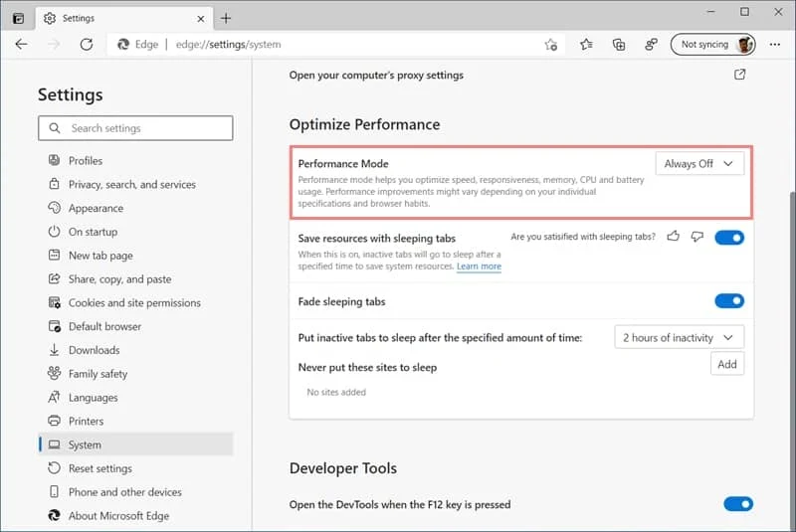Open Family safety settings
The height and width of the screenshot is (532, 796).
135,374
